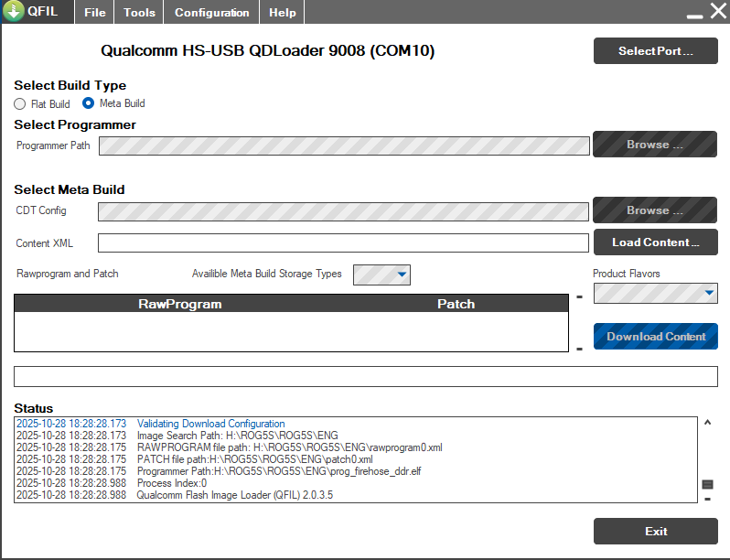
Task: Click the 'PATCH file path' log line
Action: pos(195,459)
